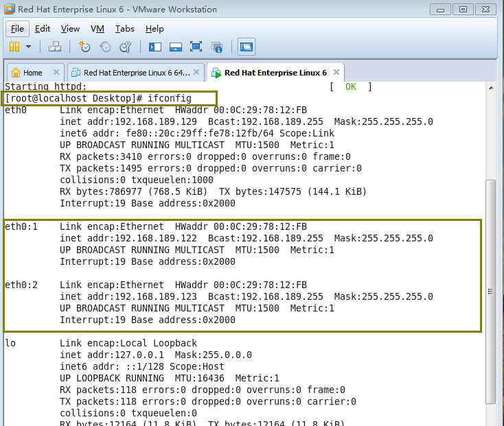Enter full screen mode icon
The width and height of the screenshot is (504, 426).
(196, 47)
